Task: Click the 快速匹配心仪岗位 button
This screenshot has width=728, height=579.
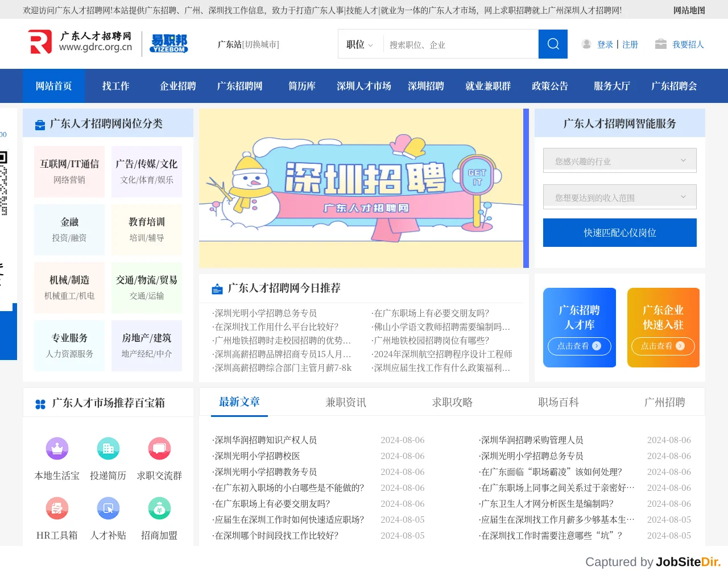Action: (620, 233)
